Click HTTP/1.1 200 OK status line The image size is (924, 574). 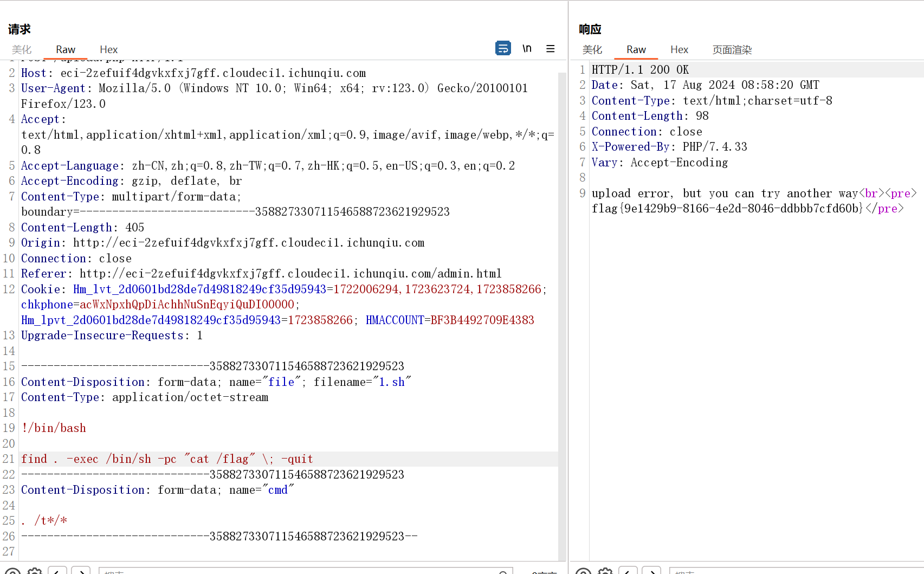(640, 69)
